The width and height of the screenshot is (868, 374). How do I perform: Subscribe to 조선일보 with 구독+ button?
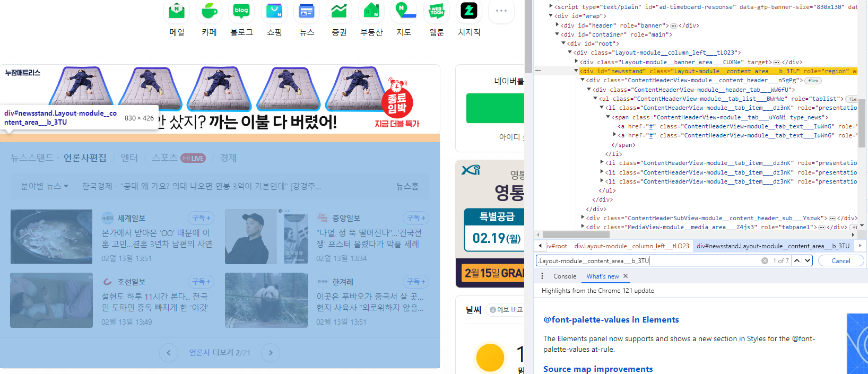[x=201, y=282]
